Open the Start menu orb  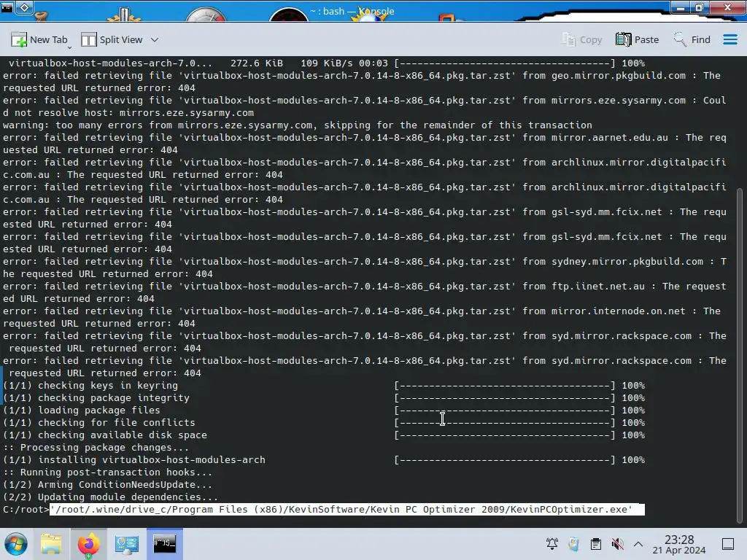16,544
